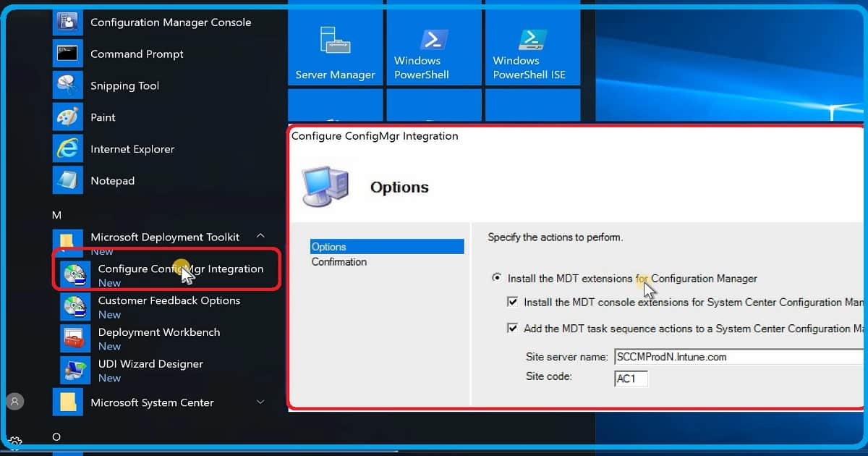The image size is (868, 456).
Task: Open the Snipping Tool icon
Action: tap(68, 85)
